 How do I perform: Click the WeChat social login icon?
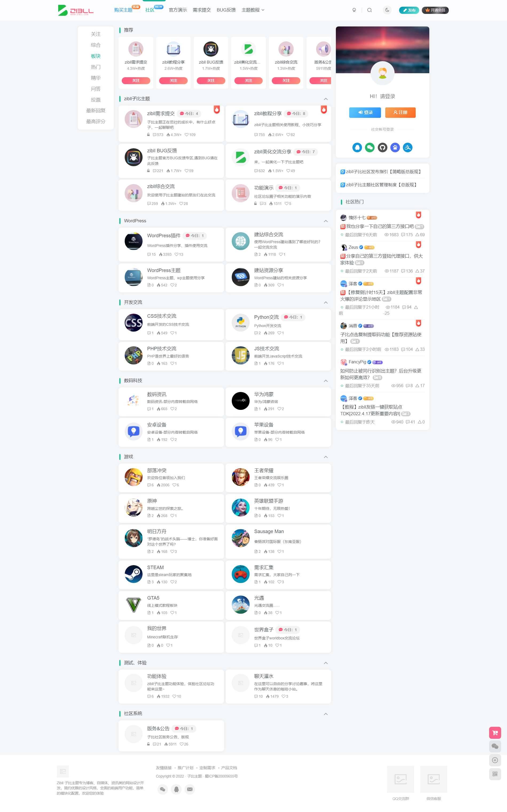(x=370, y=147)
